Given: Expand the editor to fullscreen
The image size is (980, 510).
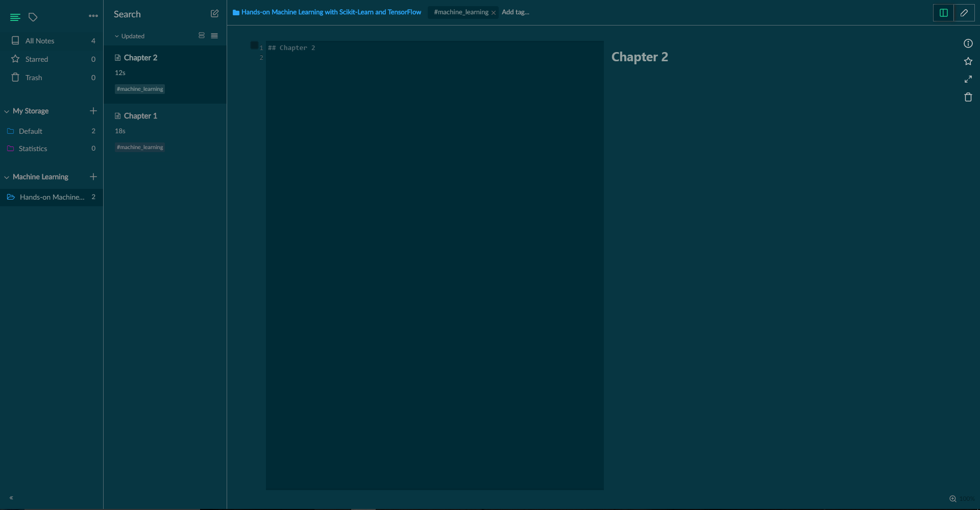Looking at the screenshot, I should (968, 79).
